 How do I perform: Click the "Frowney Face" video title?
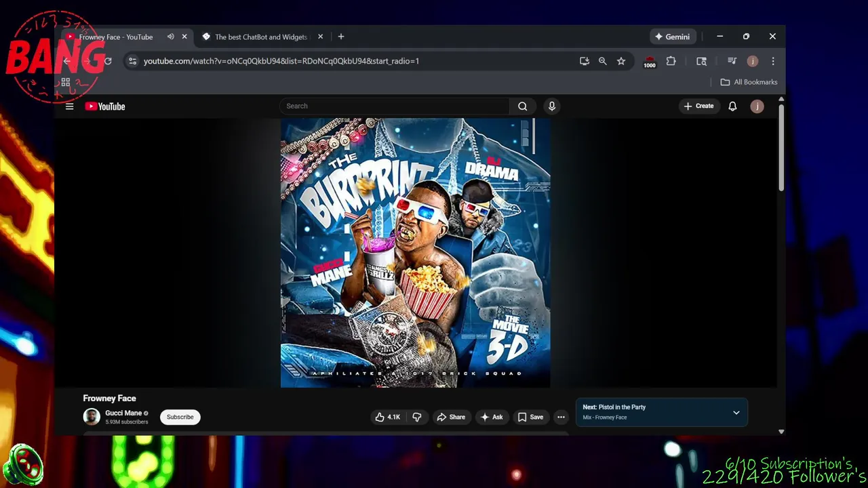coord(109,399)
